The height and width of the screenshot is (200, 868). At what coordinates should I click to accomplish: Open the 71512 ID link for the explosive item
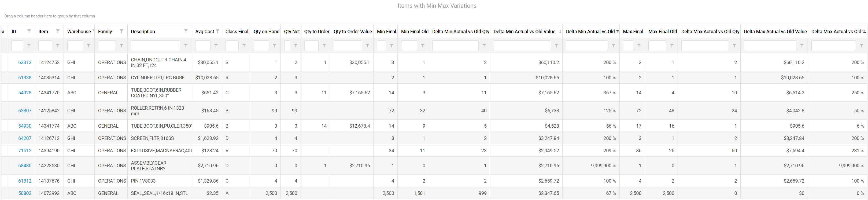click(25, 150)
